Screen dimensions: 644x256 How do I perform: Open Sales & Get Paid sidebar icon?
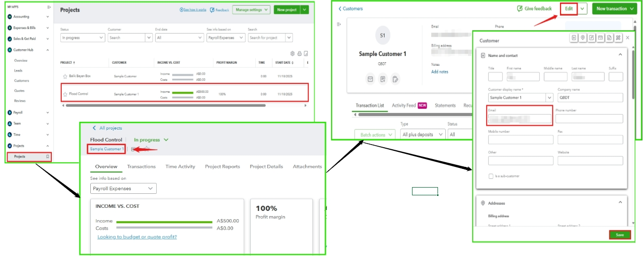tap(10, 38)
